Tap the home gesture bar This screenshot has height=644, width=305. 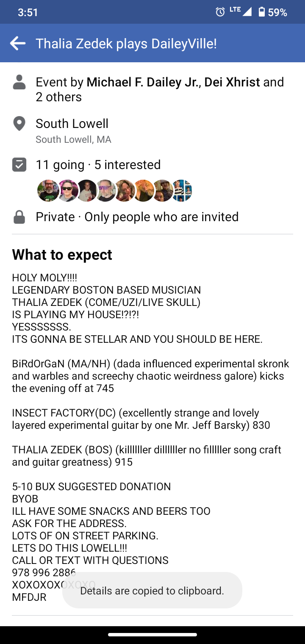152,635
